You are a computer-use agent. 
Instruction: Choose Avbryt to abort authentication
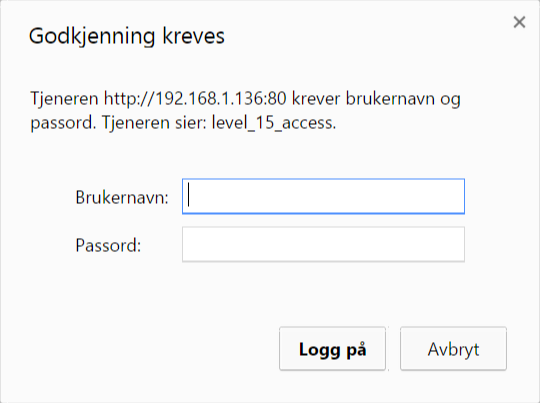(x=453, y=349)
